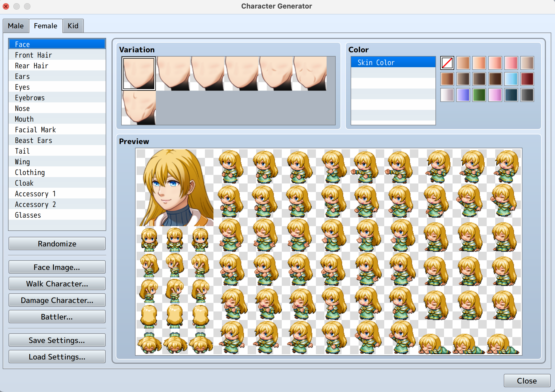Click Save Settings button
Viewport: 555px width, 392px height.
57,340
